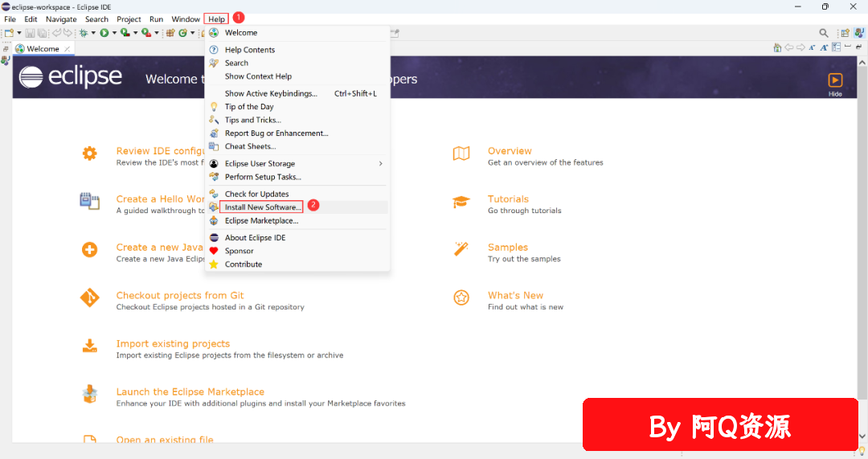Follow the Checkout projects from Git link
Screen dimensions: 868x459
[x=180, y=295]
